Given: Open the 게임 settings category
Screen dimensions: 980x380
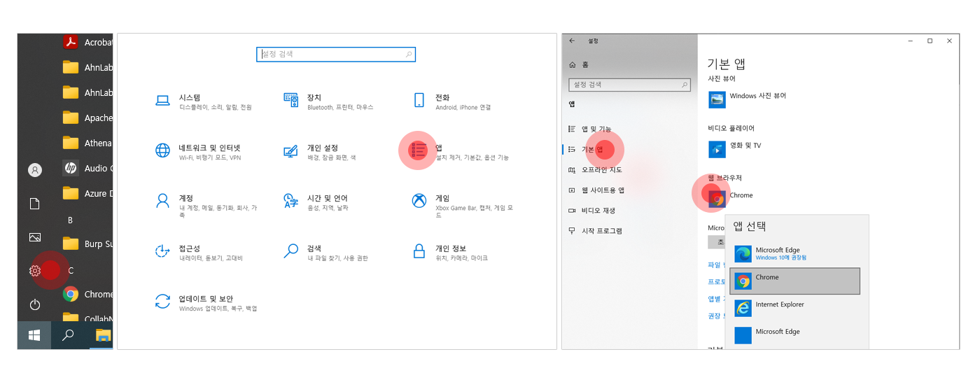Looking at the screenshot, I should [x=463, y=206].
